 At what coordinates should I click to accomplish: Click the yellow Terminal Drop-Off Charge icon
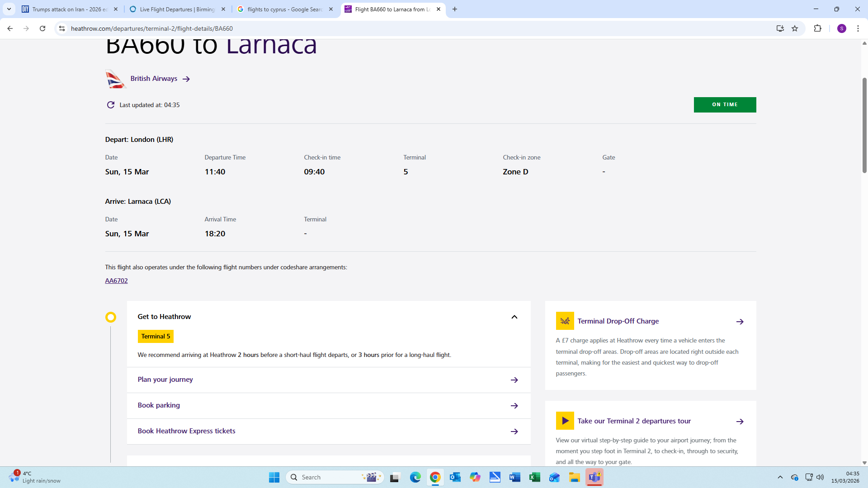[x=565, y=321]
